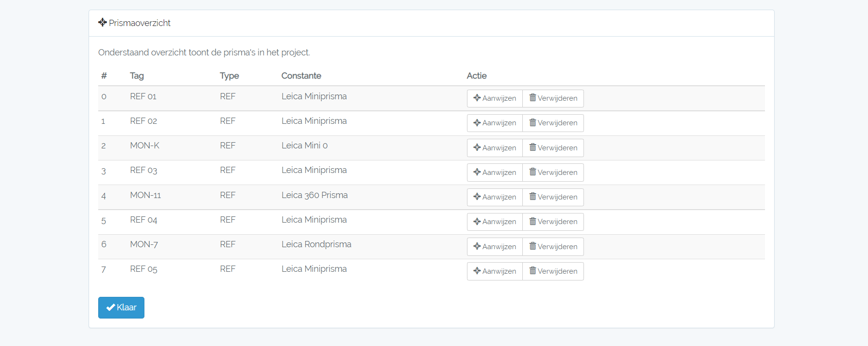The height and width of the screenshot is (346, 868).
Task: Click the '#' column header
Action: click(x=104, y=76)
